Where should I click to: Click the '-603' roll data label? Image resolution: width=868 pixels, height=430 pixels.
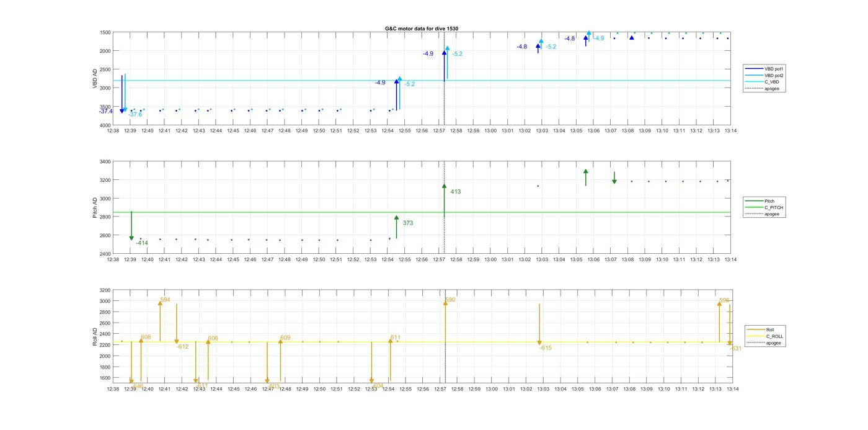click(274, 386)
